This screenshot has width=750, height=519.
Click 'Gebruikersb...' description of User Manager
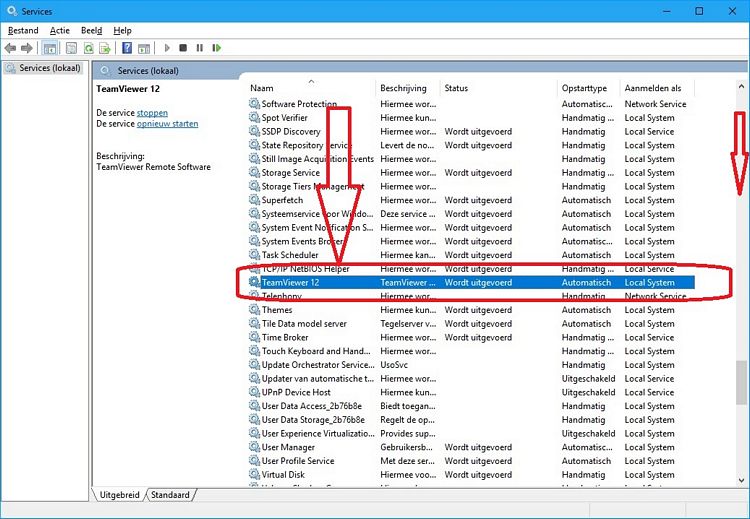click(x=408, y=447)
